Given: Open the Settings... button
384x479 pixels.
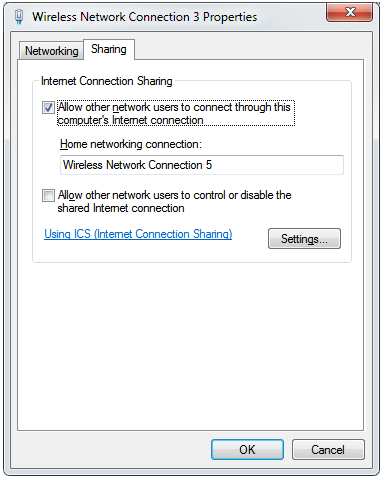Looking at the screenshot, I should click(x=304, y=239).
